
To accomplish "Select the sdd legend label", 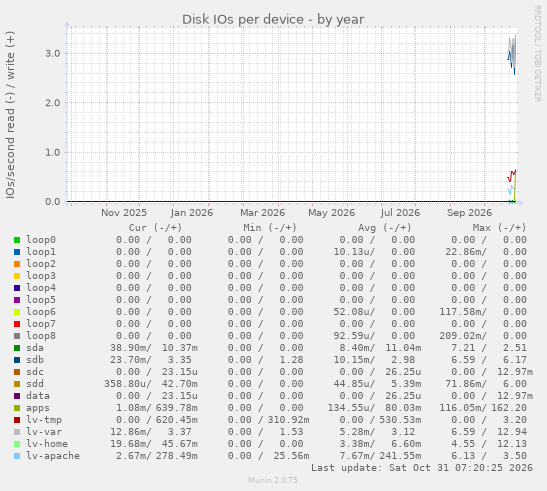I will click(35, 384).
